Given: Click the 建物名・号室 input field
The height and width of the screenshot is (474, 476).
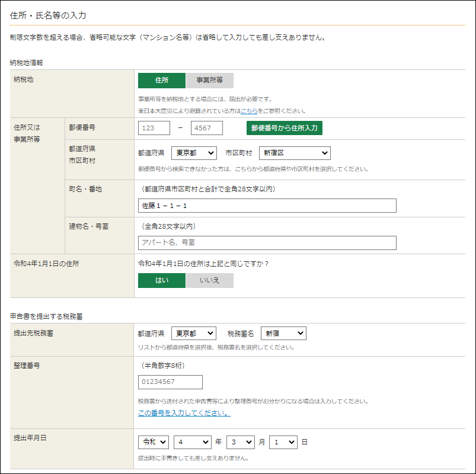Looking at the screenshot, I should [267, 243].
